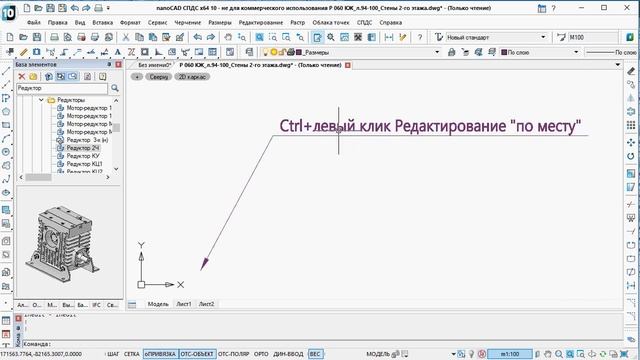Click the Undo arrow in main toolbar
Screen dimensions: 640x360
click(198, 37)
